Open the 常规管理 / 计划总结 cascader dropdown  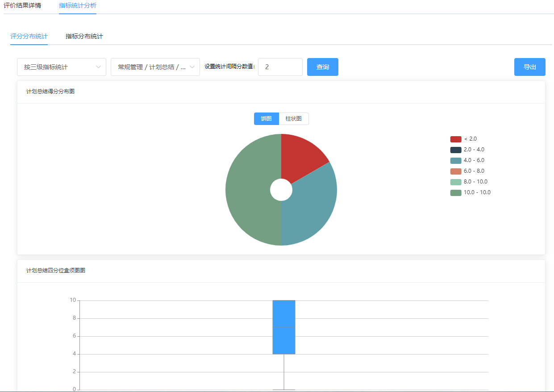click(x=155, y=67)
